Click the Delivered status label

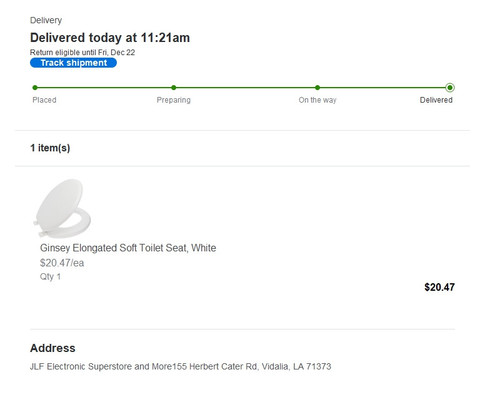(x=436, y=100)
